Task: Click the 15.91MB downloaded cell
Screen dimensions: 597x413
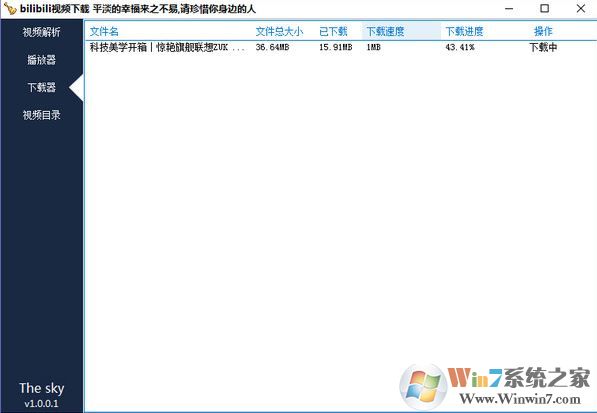Action: (335, 48)
